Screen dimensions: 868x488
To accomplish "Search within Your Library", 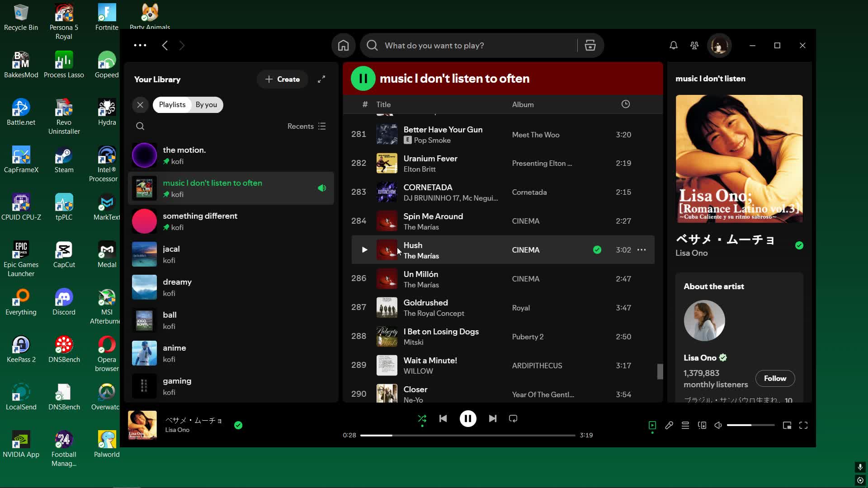I will coord(140,127).
